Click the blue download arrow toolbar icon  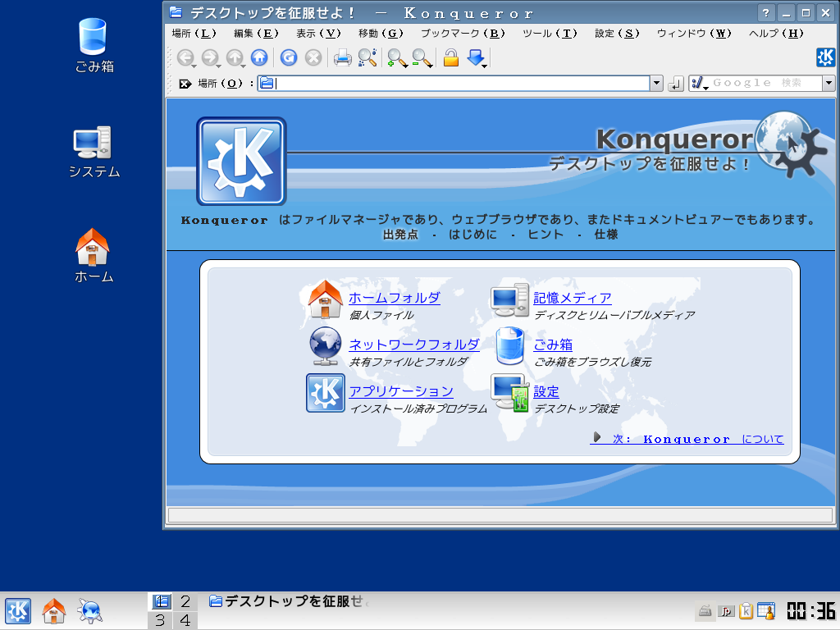click(475, 57)
